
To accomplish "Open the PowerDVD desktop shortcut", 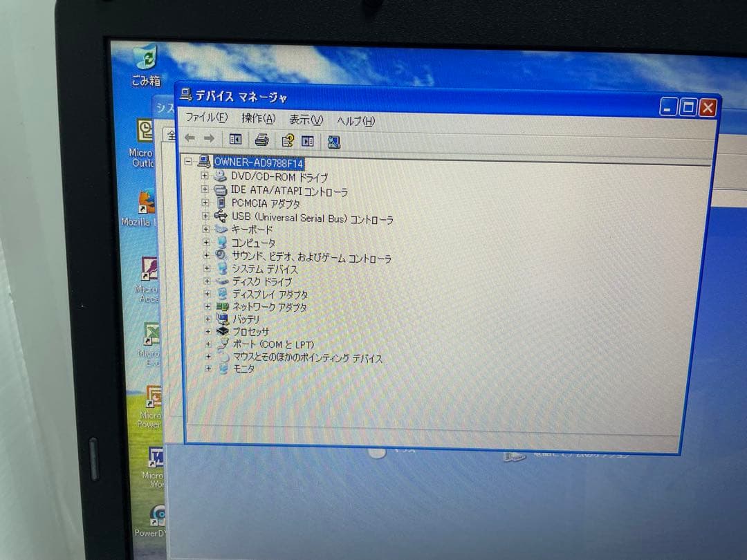I will 151,520.
